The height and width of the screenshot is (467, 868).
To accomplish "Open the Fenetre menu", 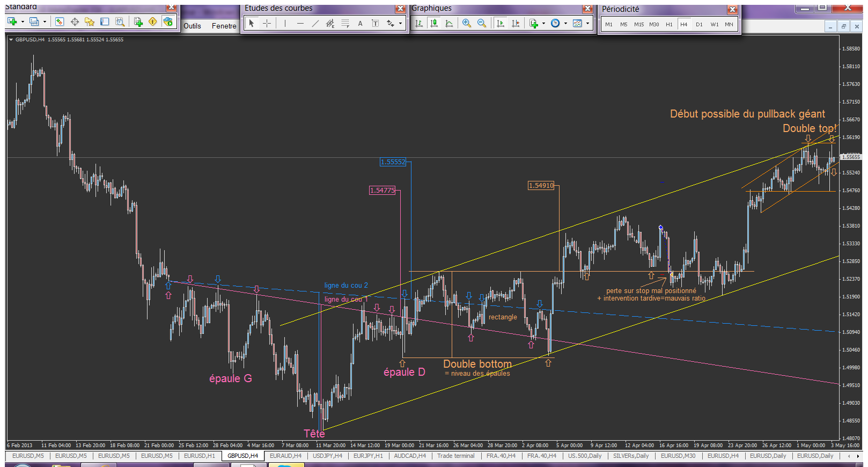I will pos(224,26).
